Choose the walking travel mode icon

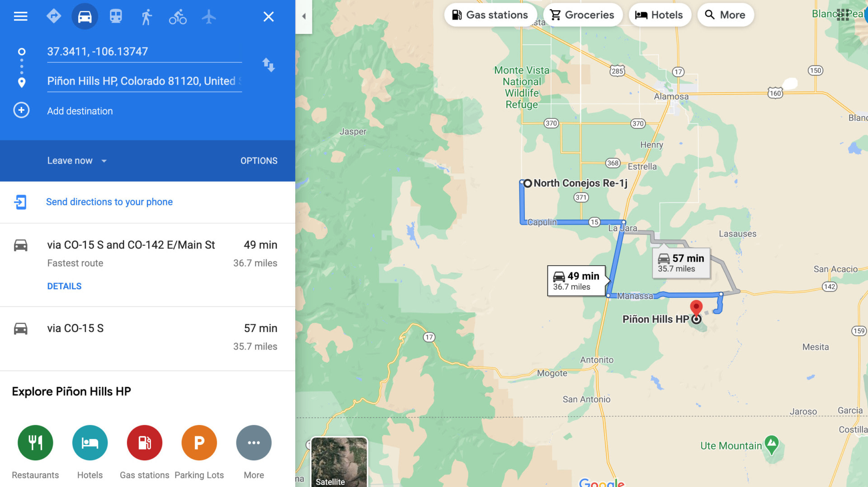146,17
